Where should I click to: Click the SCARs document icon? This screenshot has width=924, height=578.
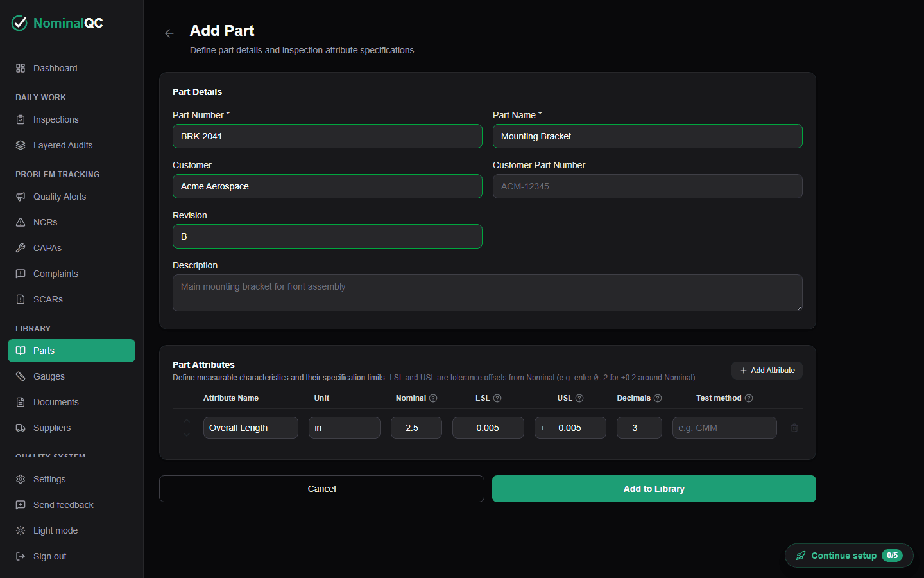[x=21, y=299]
